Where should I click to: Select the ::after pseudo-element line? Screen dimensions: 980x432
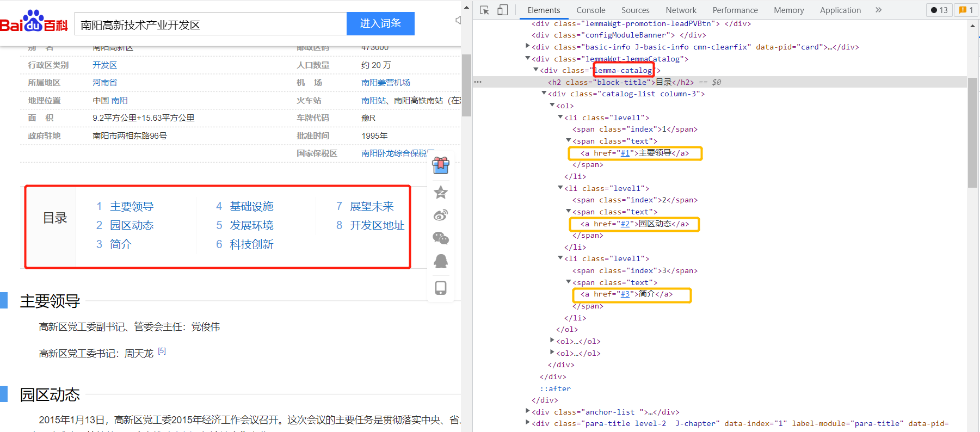point(555,388)
